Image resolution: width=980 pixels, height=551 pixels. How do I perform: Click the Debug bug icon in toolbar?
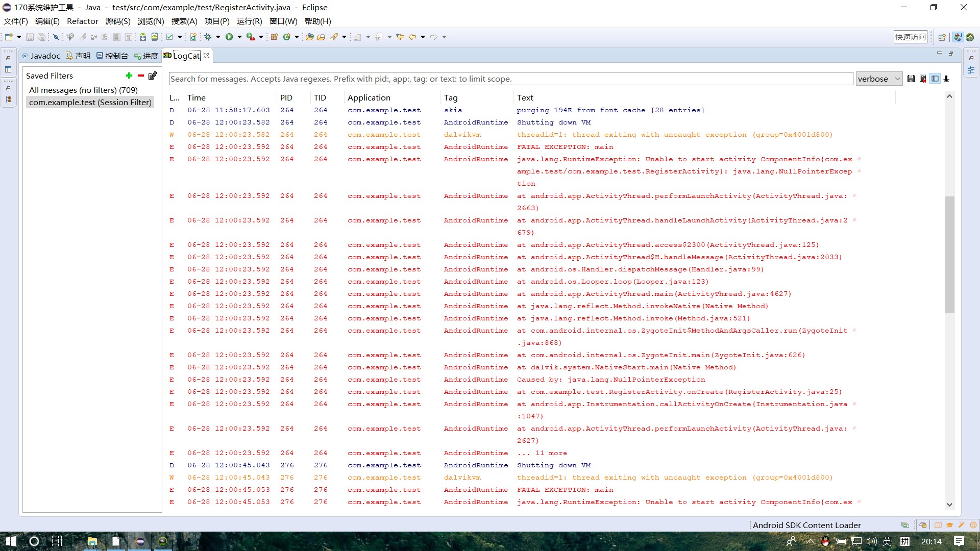(x=208, y=37)
